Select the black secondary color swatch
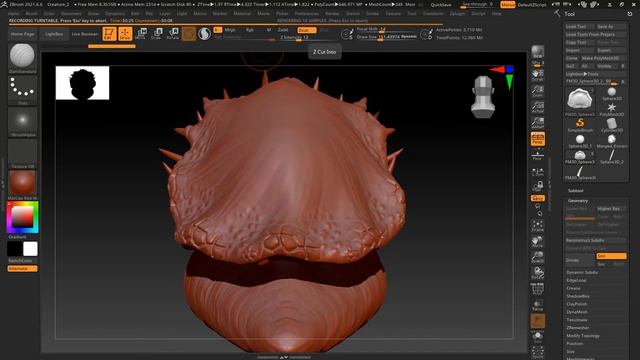Viewport: 640px width, 360px height. pyautogui.click(x=15, y=249)
